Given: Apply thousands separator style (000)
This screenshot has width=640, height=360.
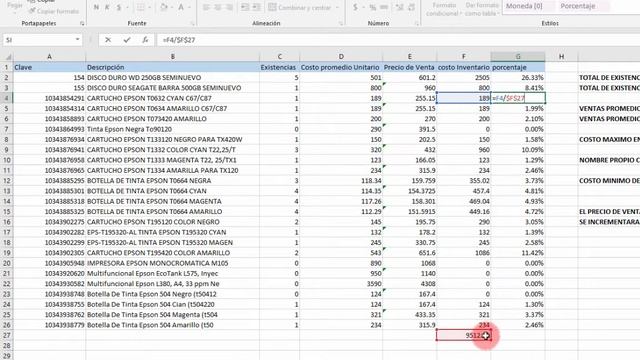Looking at the screenshot, I should (x=384, y=7).
